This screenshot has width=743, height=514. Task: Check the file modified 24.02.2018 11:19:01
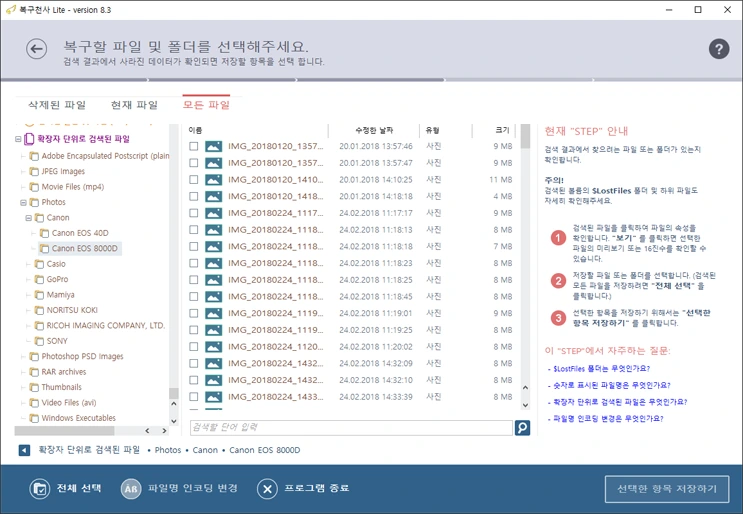point(194,313)
